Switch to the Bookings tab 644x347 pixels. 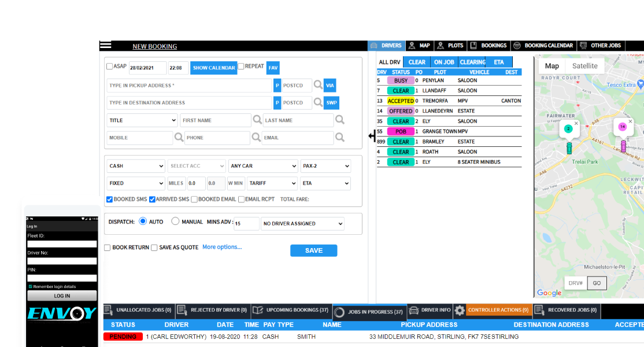pos(488,46)
